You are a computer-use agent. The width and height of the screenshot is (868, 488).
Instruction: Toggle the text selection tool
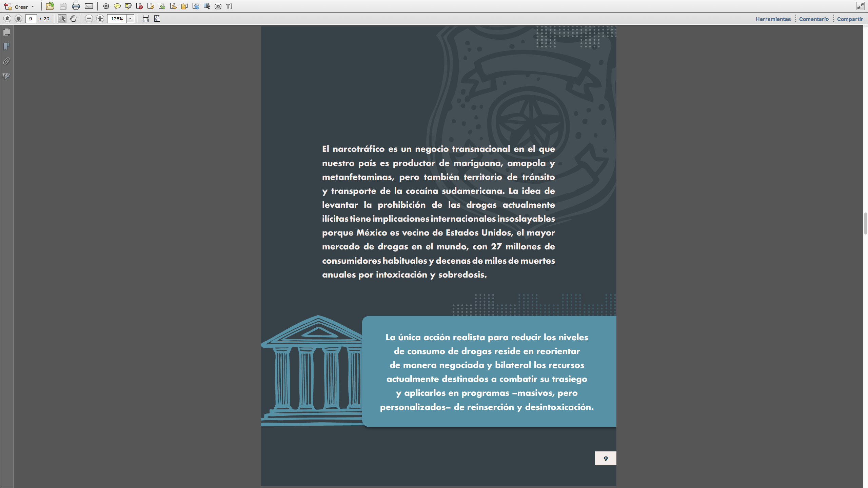point(62,19)
